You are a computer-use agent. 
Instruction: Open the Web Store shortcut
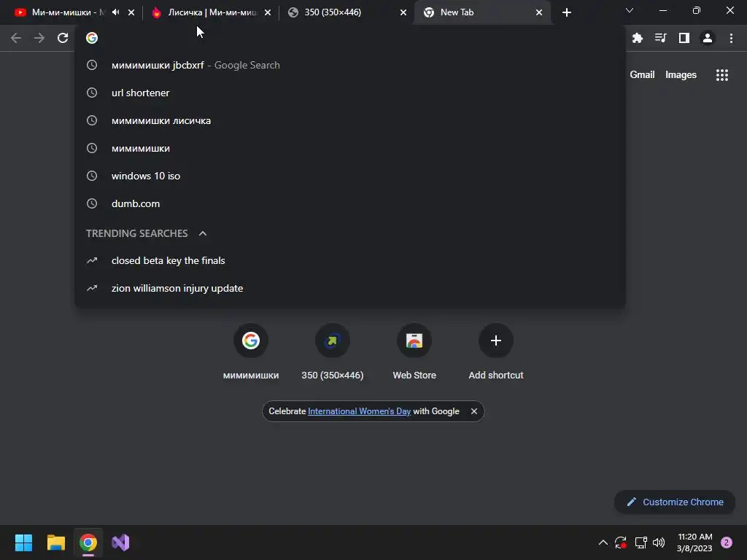(414, 352)
